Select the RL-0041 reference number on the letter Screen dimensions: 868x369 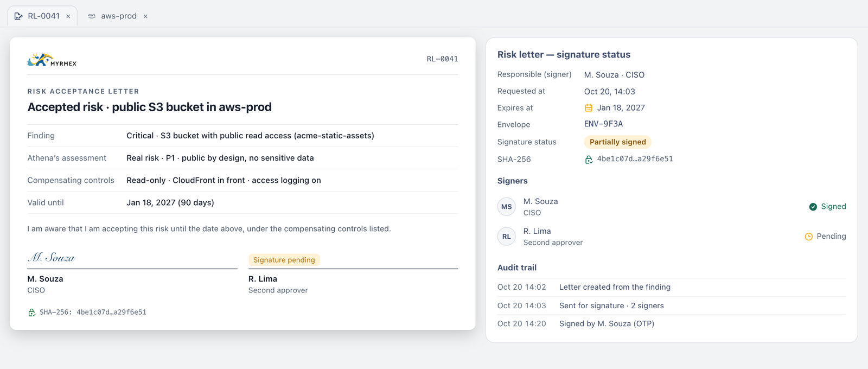[443, 59]
